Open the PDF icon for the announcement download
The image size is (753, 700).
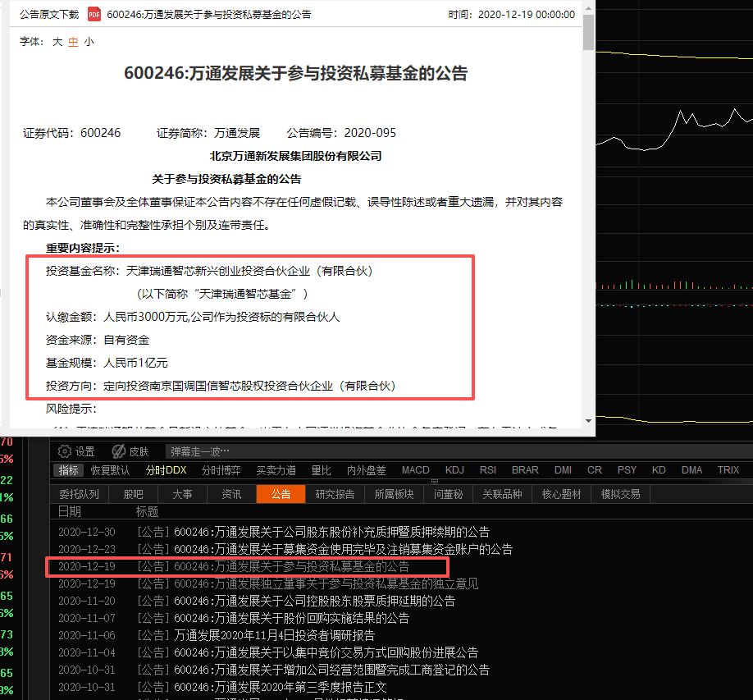tap(94, 15)
